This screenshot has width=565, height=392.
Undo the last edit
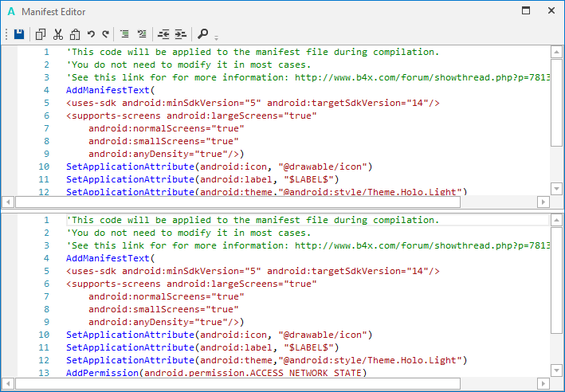91,34
